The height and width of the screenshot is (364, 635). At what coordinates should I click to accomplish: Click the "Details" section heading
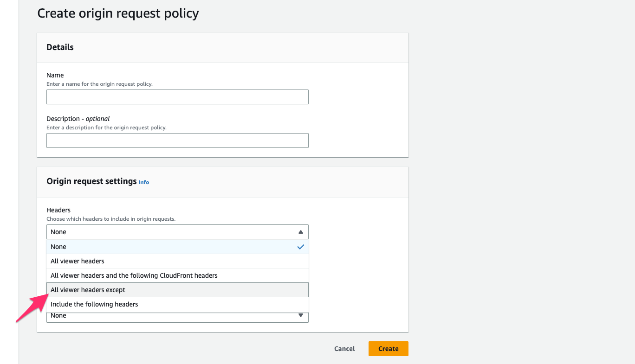pyautogui.click(x=60, y=47)
